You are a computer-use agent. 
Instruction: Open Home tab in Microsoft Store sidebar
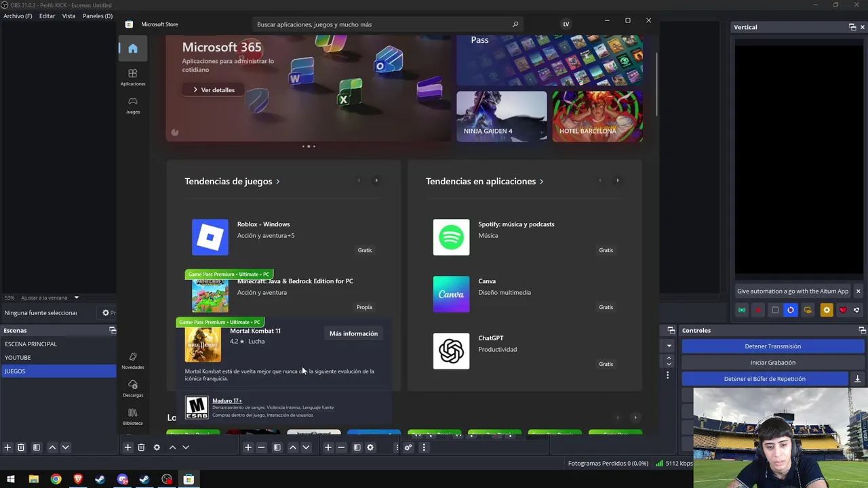(x=133, y=48)
